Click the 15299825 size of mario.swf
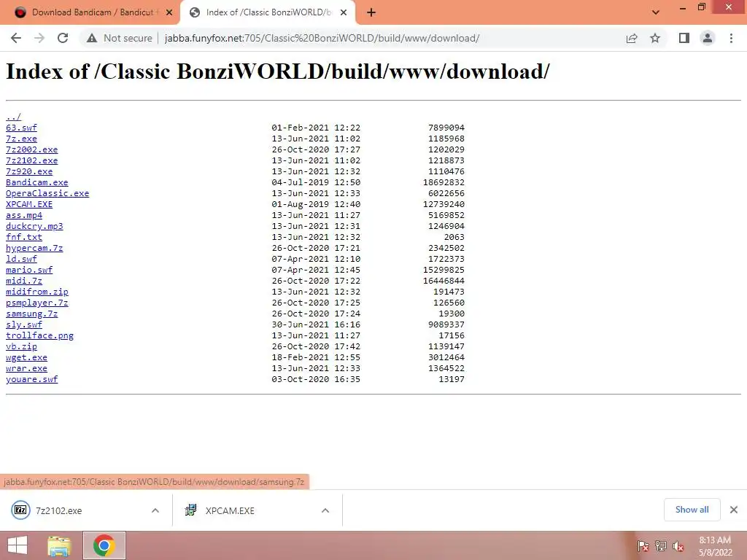Viewport: 747px width, 560px height. [x=444, y=270]
